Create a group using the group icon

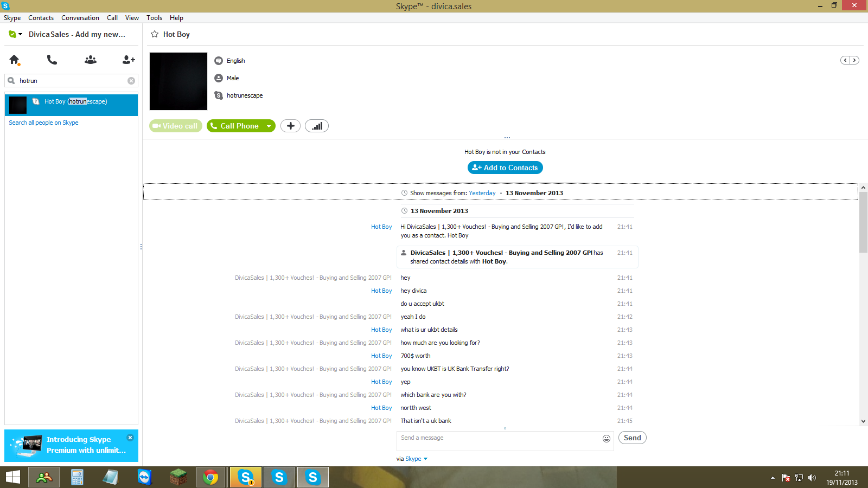coord(91,60)
